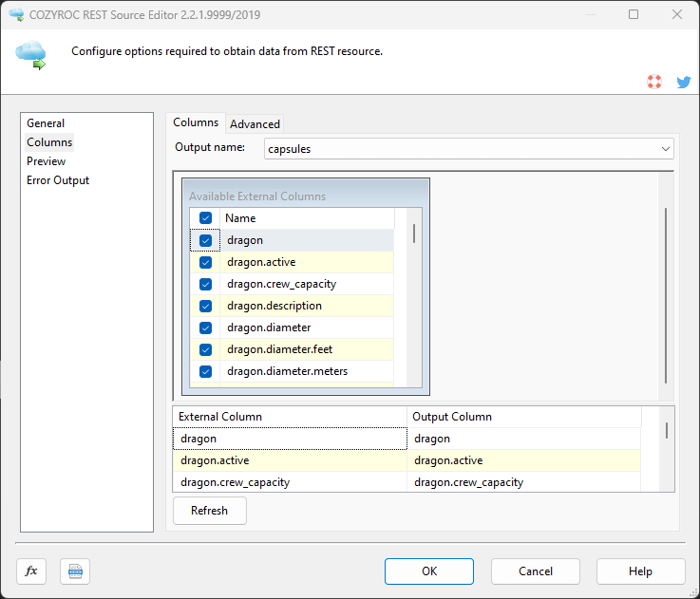The image size is (700, 599).
Task: Edit dragon.active Output Column cell
Action: [x=524, y=460]
